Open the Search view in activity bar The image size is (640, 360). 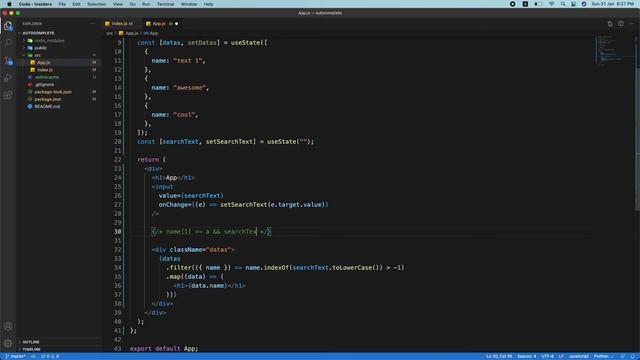tap(8, 42)
